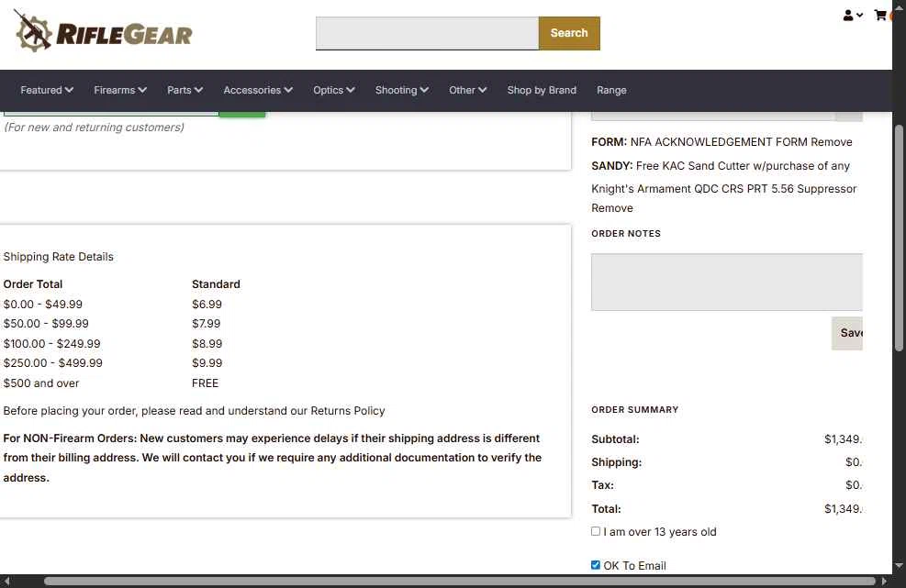Screen dimensions: 906x588
Task: Click the Order Total column header
Action: pos(33,284)
